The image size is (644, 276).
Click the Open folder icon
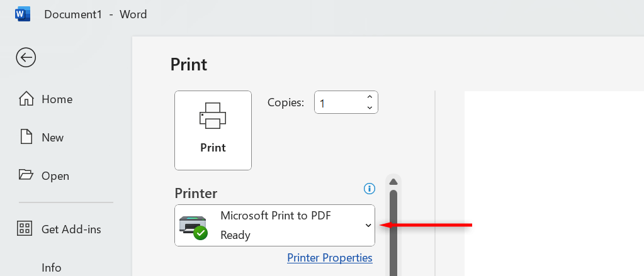coord(26,175)
